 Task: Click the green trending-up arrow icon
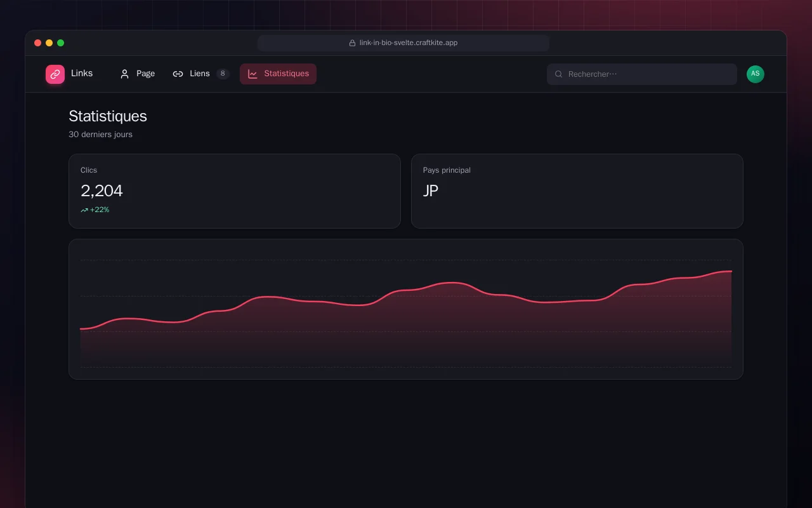point(84,210)
